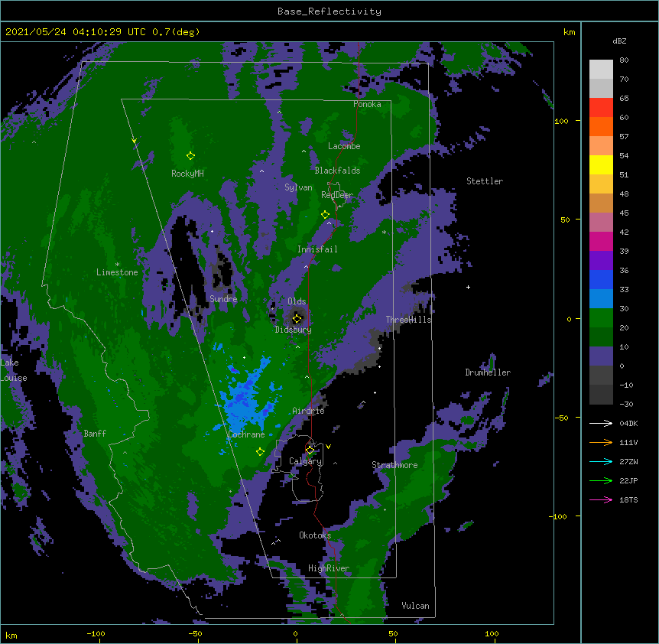Viewport: 659px width, 644px height.
Task: Click the cyan 27ZW arrow legend icon
Action: [601, 461]
